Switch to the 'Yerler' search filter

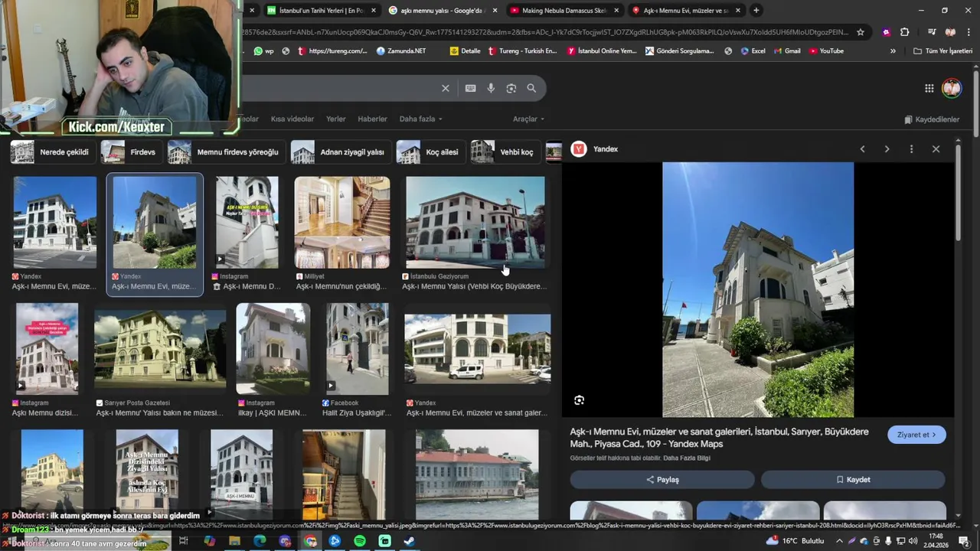pos(336,119)
